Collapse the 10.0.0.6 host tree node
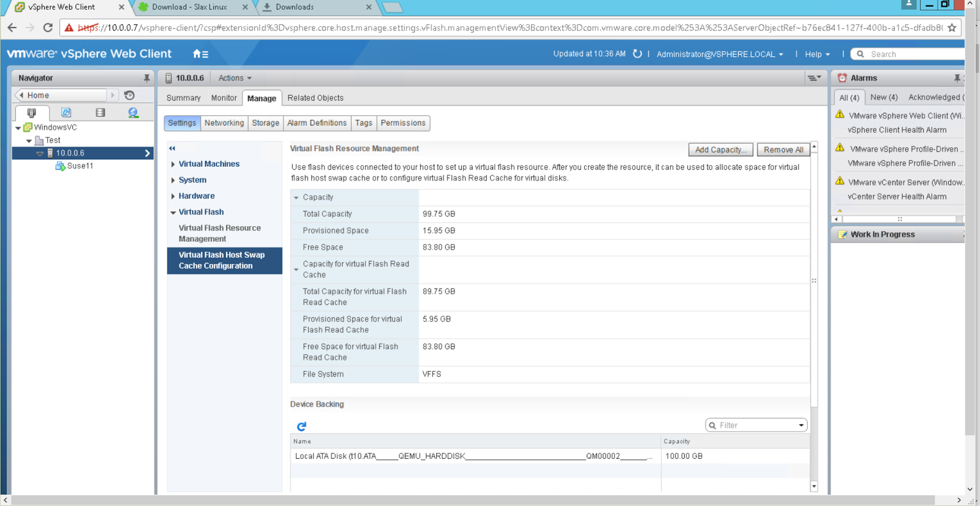This screenshot has width=980, height=506. [x=40, y=154]
